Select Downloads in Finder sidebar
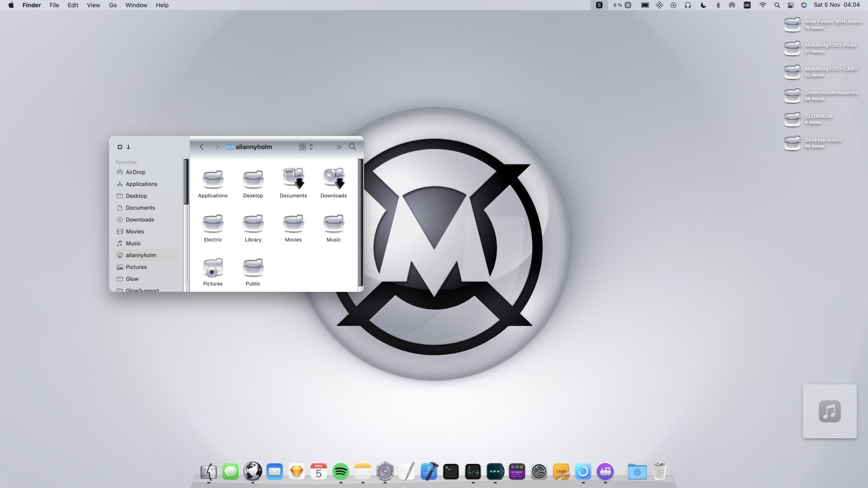This screenshot has width=868, height=488. click(140, 220)
